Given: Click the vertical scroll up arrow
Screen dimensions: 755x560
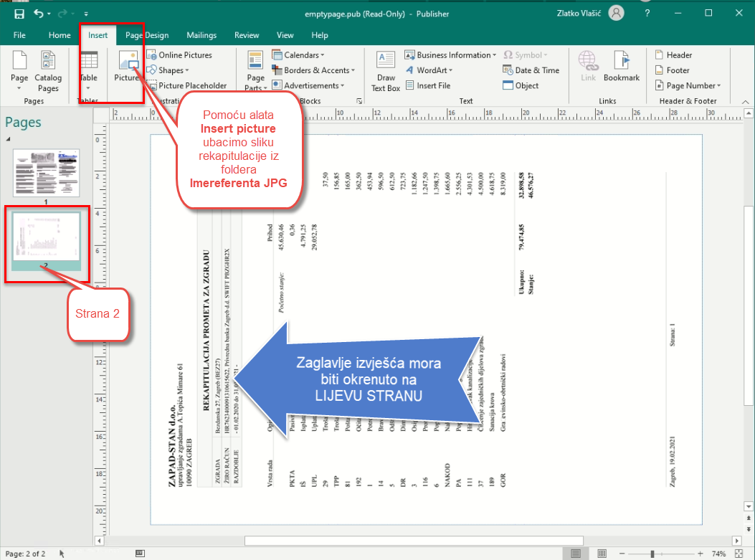Looking at the screenshot, I should click(x=749, y=113).
